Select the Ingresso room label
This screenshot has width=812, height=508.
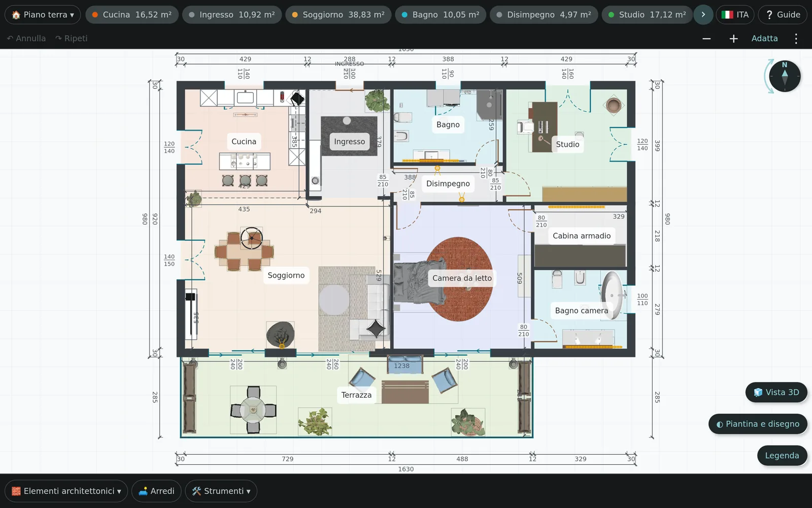coord(349,141)
